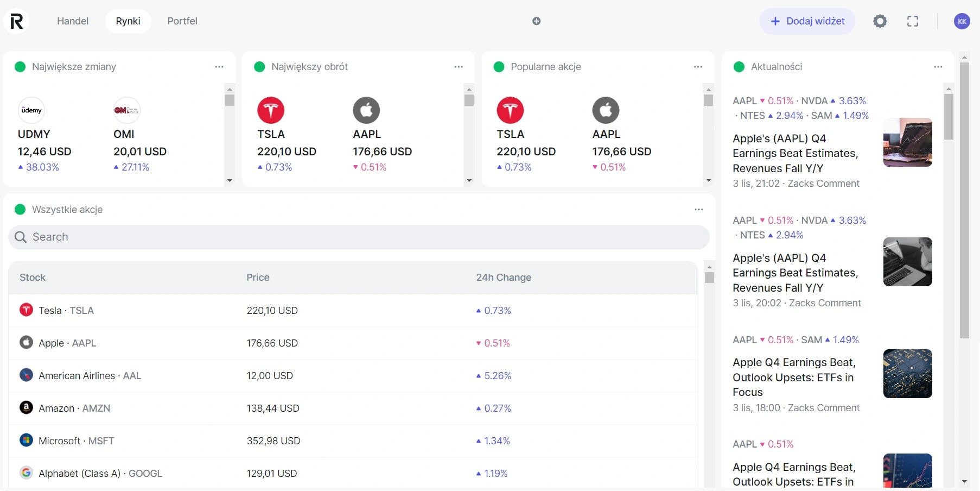Click the green status dot of Największe zmiany
The image size is (980, 491).
(x=20, y=67)
